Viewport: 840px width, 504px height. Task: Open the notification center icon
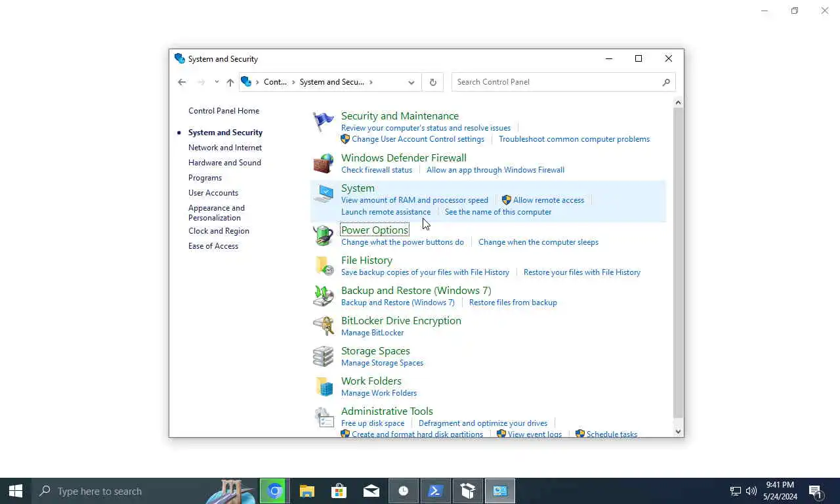coord(816,491)
